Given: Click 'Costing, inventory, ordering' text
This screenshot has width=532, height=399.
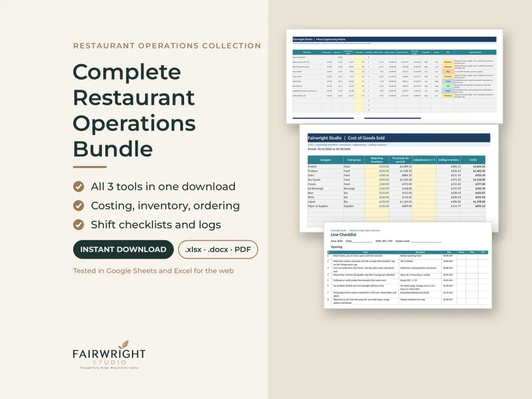Looking at the screenshot, I should [165, 206].
